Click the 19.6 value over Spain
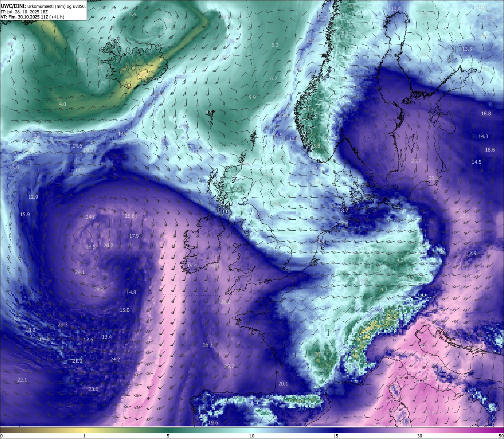The width and height of the screenshot is (504, 439). [213, 422]
